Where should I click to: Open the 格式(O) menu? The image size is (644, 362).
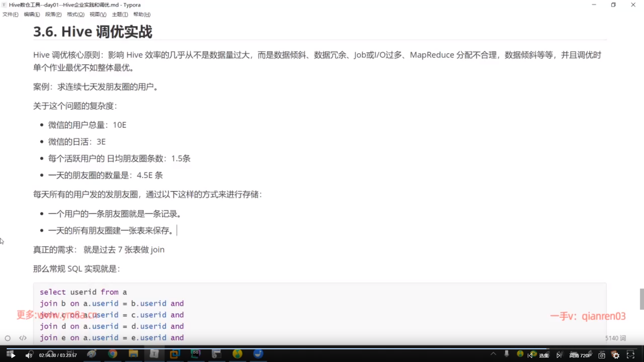pos(75,14)
